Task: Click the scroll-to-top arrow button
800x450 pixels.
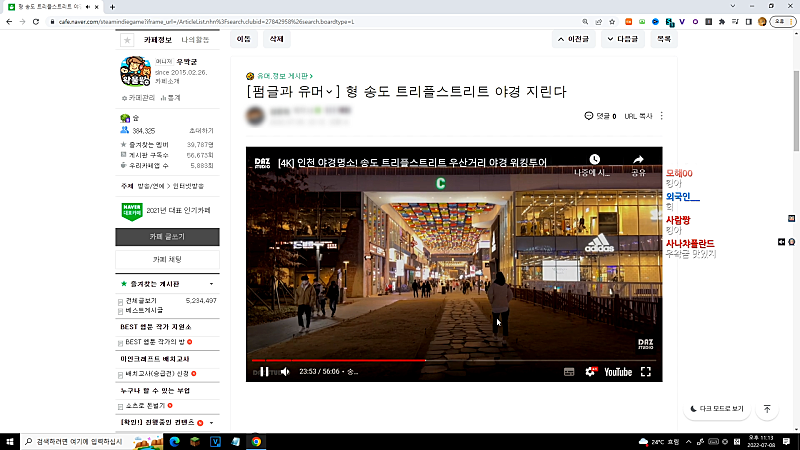Action: [767, 409]
